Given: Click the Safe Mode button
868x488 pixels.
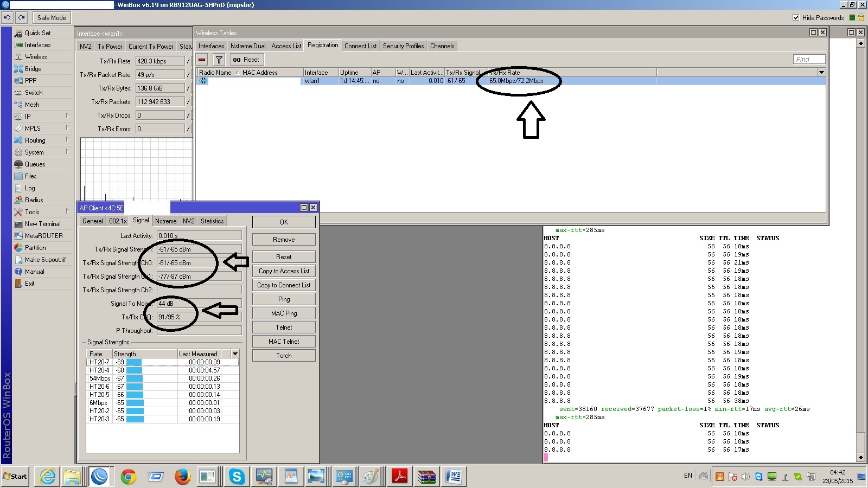Looking at the screenshot, I should [52, 18].
